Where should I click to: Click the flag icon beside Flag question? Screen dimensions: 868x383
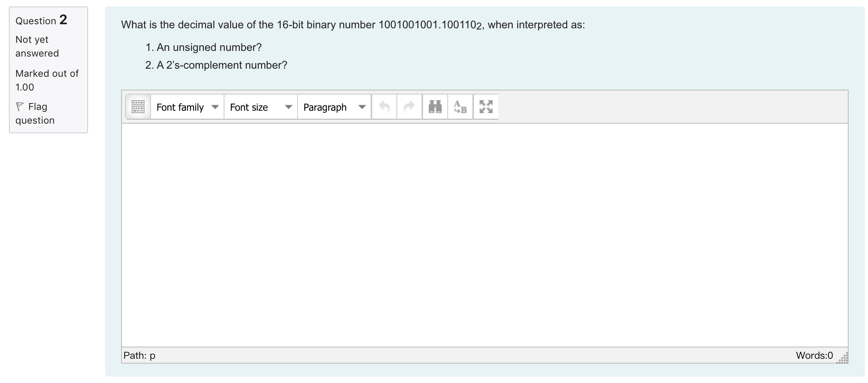[19, 105]
